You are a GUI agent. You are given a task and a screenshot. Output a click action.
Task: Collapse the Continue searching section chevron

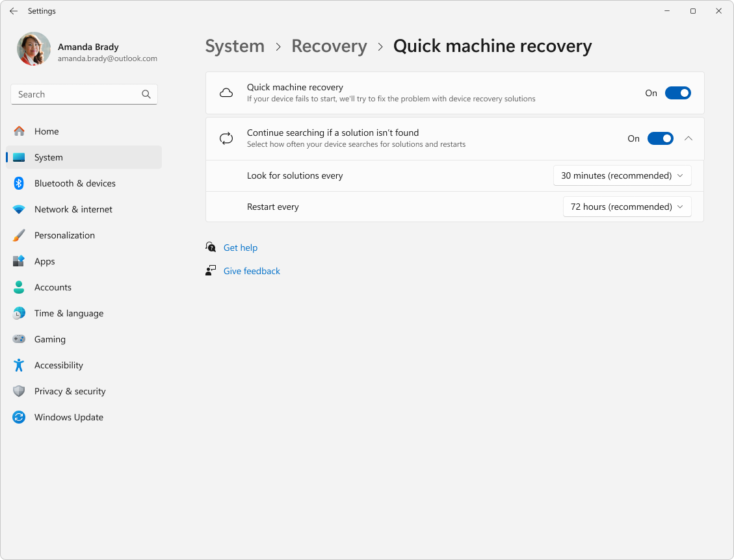tap(688, 138)
